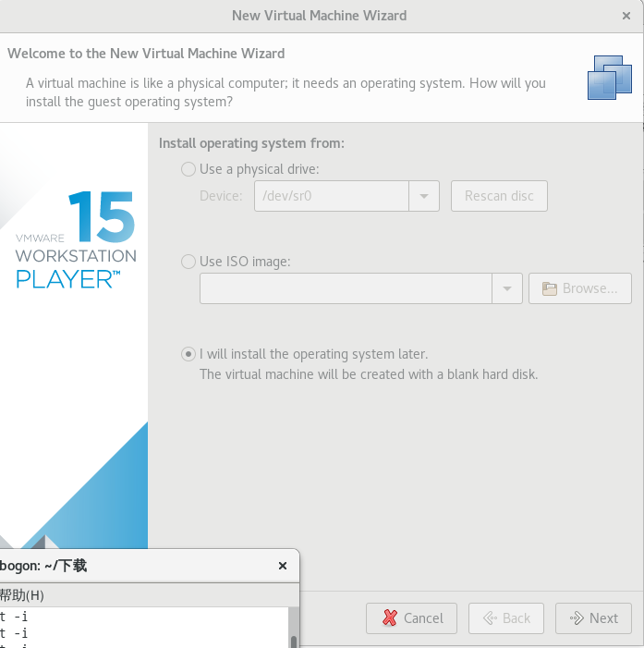
Task: Select the 'Use ISO image' radio button
Action: (188, 262)
